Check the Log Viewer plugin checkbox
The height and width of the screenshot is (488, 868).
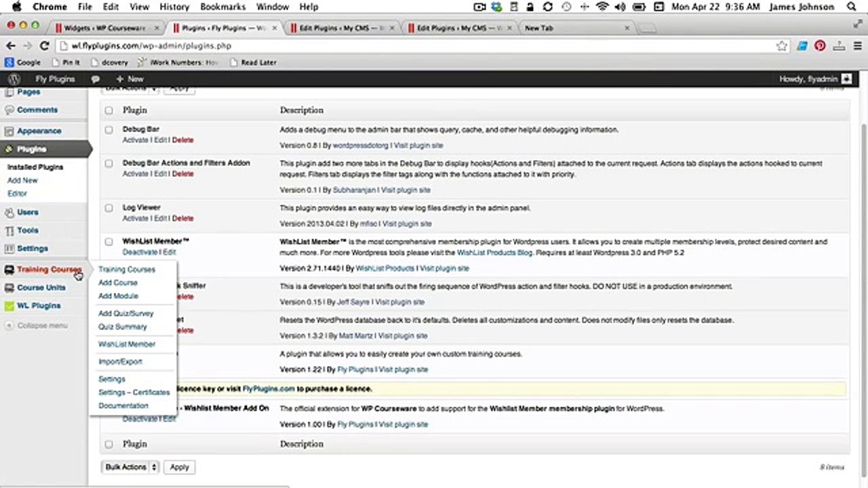(108, 208)
